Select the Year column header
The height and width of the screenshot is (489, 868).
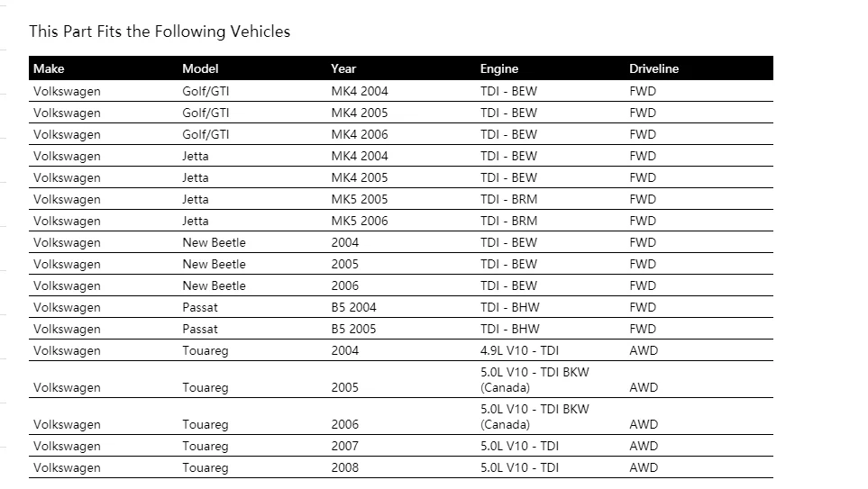tap(343, 68)
